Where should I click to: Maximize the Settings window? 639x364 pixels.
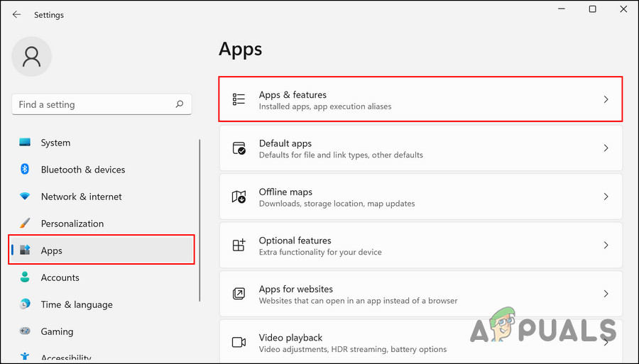tap(593, 9)
